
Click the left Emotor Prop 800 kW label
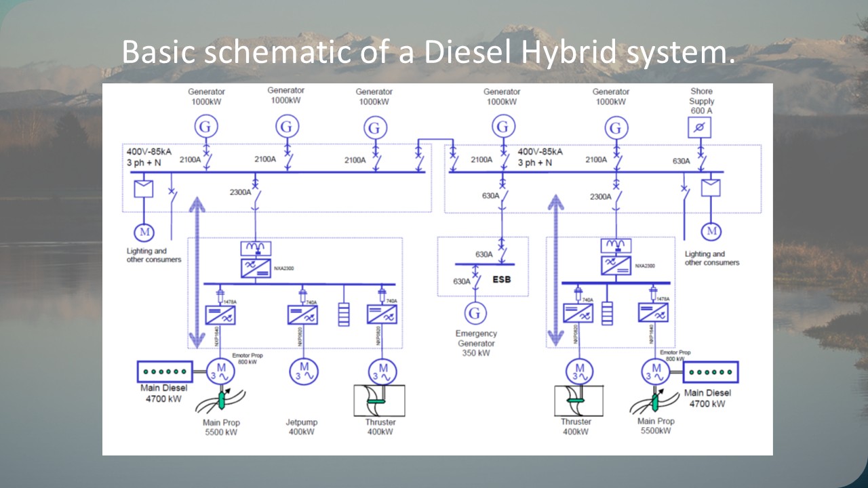coord(248,359)
